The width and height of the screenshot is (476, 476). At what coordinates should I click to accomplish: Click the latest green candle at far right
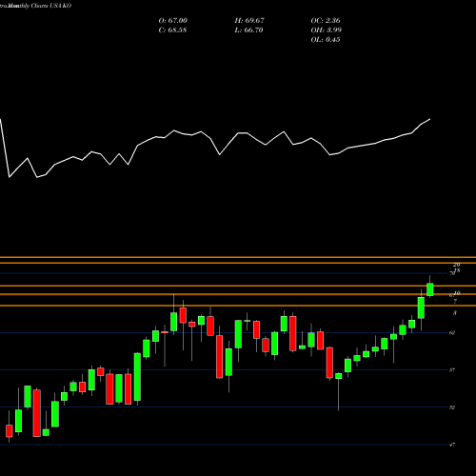tap(430, 289)
